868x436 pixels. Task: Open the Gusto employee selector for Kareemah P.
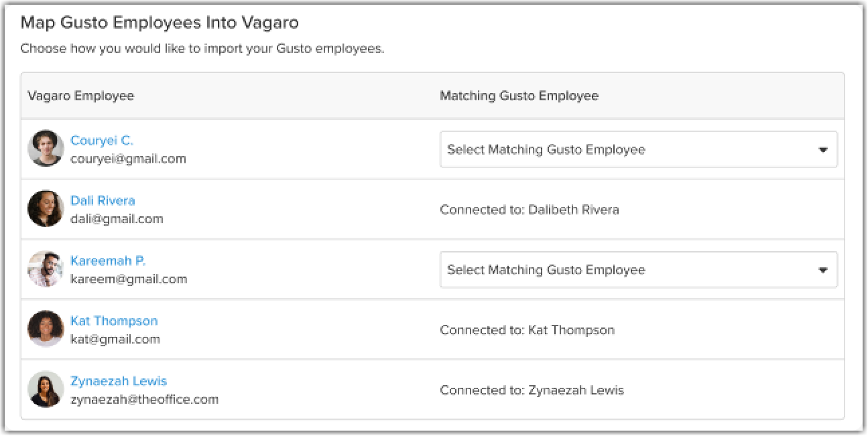point(638,269)
